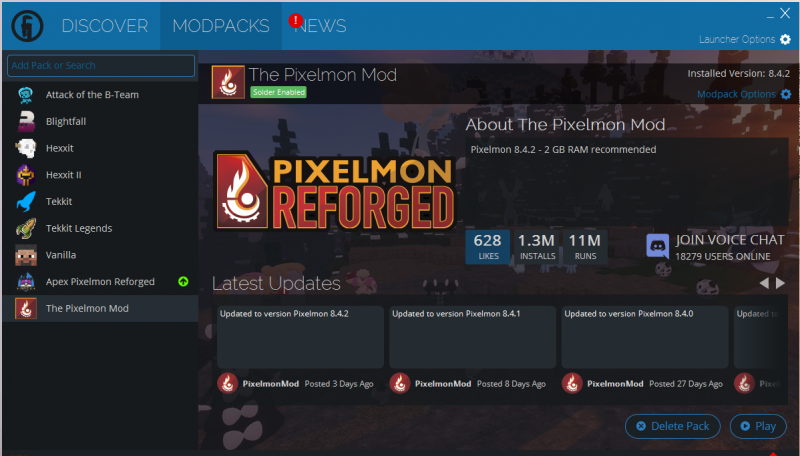
Task: Click PixelmonMod author name posted 27 Days Ago
Action: point(615,384)
